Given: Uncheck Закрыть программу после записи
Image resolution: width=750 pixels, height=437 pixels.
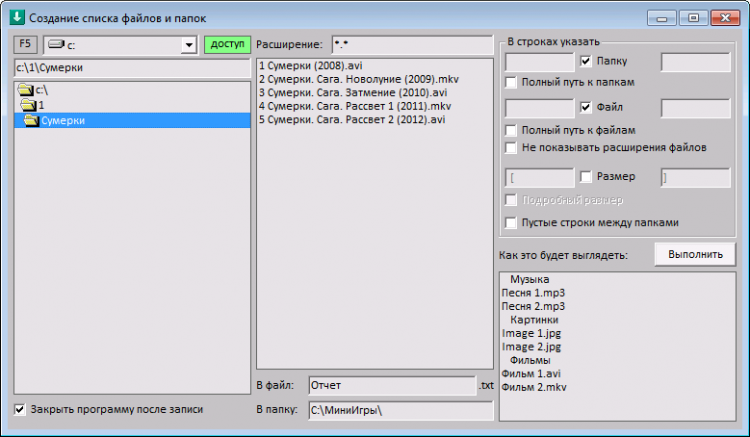Looking at the screenshot, I should tap(20, 409).
